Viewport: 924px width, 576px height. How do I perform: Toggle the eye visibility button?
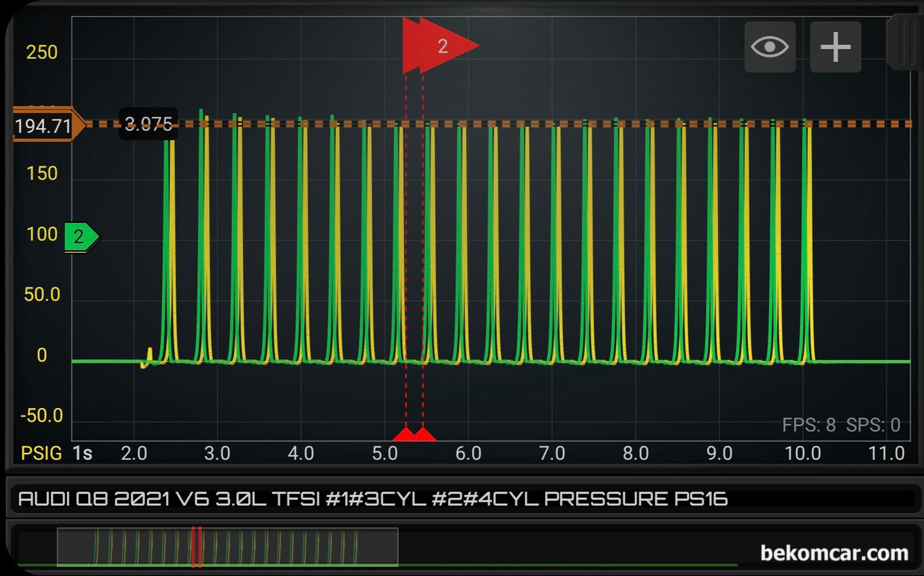click(x=770, y=47)
